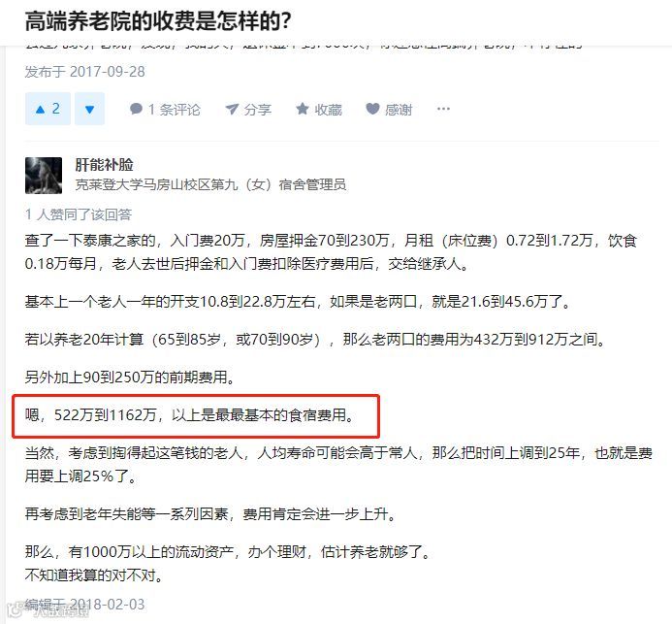Click the watermark logo at the bottom-left

(x=48, y=610)
